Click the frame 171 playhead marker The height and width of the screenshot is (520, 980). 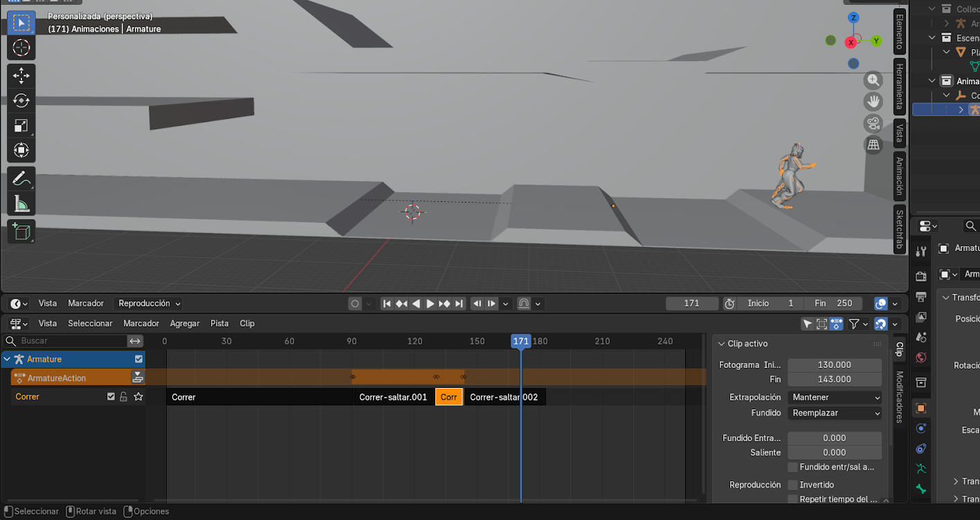coord(520,341)
